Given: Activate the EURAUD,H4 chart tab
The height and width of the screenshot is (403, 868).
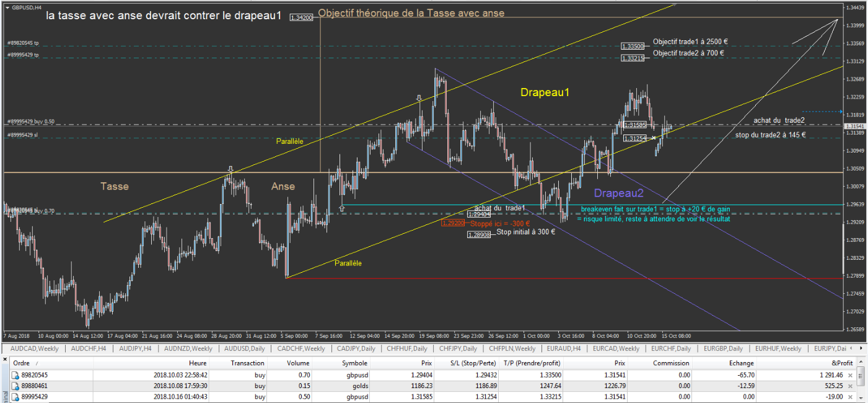Looking at the screenshot, I should tap(565, 348).
